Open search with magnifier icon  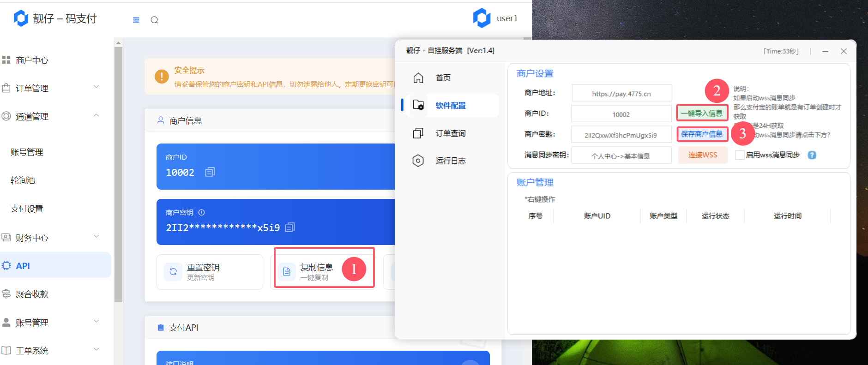tap(154, 20)
